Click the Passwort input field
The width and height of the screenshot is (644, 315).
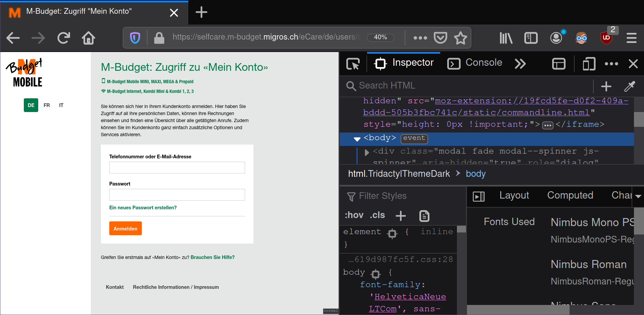[x=177, y=195]
